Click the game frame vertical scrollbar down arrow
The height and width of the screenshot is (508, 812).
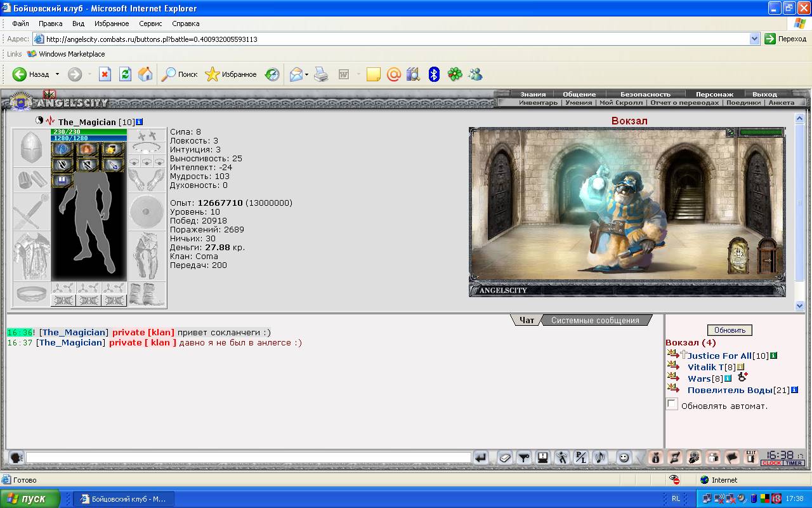[800, 305]
